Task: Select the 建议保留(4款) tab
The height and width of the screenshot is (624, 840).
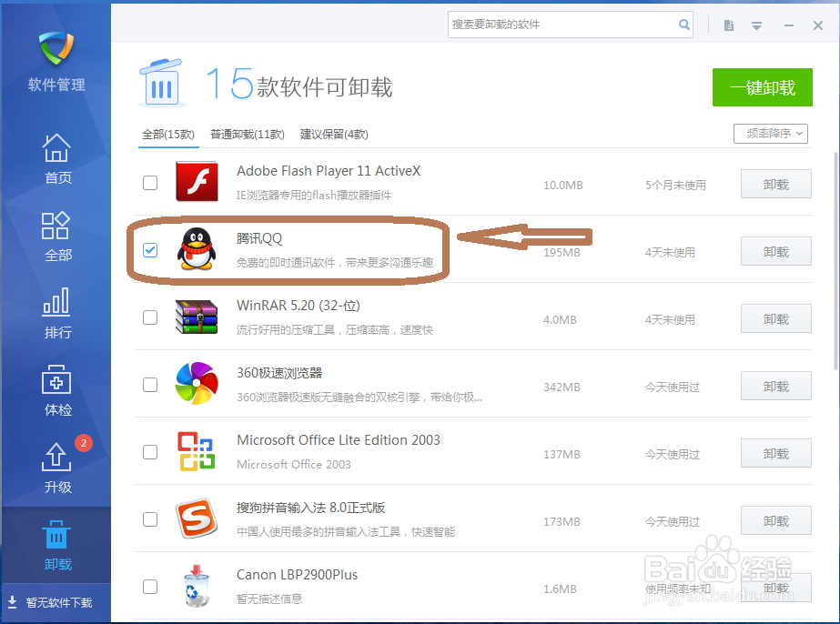Action: click(x=334, y=135)
